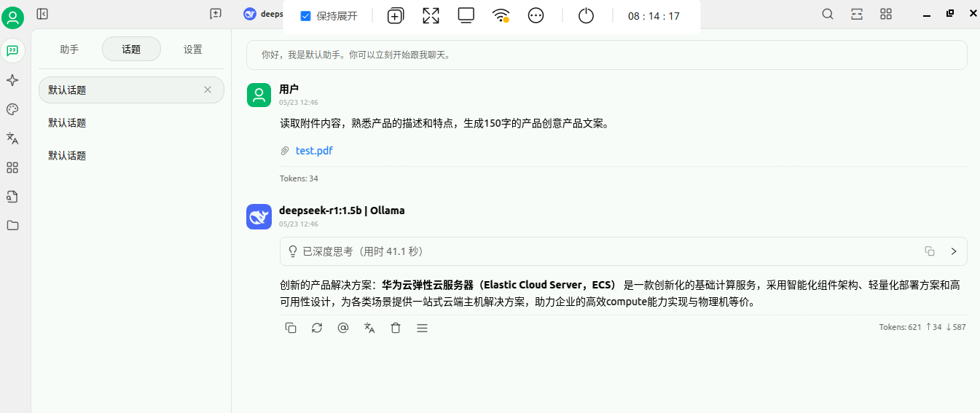Open the files folder sidebar icon
The height and width of the screenshot is (413, 980).
pos(12,226)
